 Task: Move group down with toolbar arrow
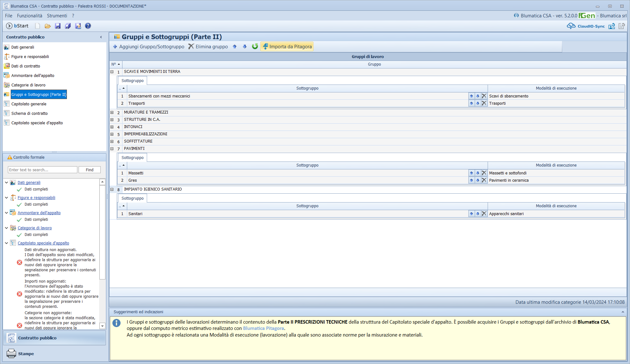(245, 47)
